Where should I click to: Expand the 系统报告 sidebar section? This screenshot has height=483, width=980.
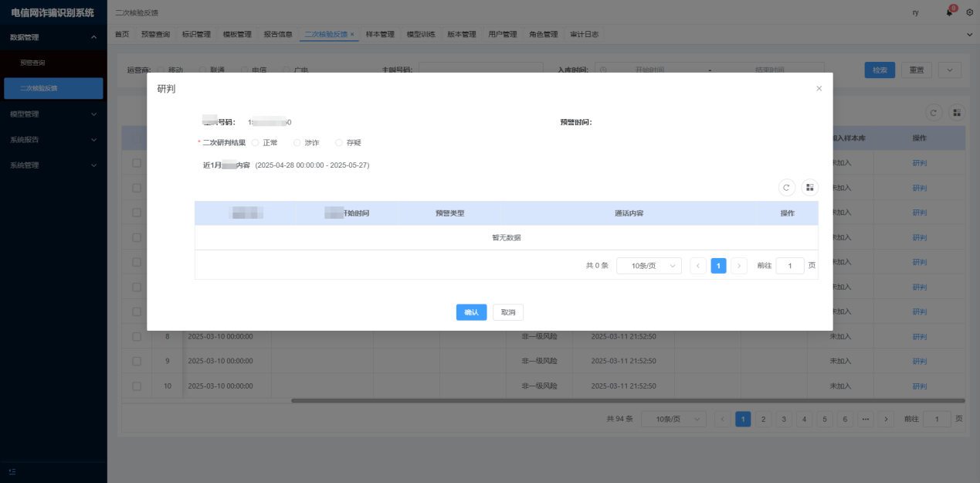53,140
